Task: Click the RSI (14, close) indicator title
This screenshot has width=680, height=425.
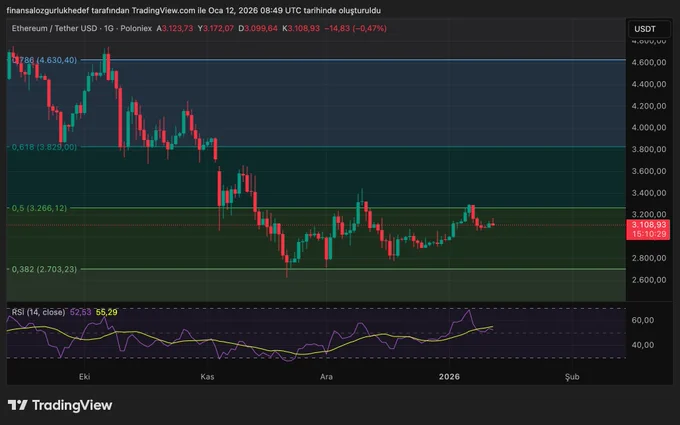Action: click(x=38, y=312)
